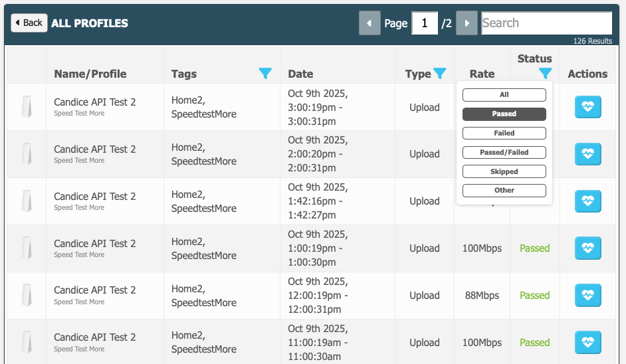Open heart-rate action for 2:00:20pm test

(x=587, y=154)
